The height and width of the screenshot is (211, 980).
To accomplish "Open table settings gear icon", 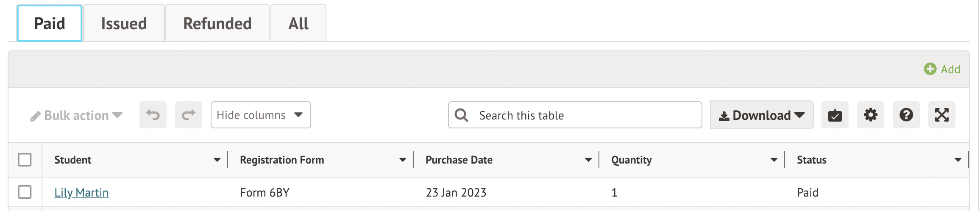I will coord(870,115).
